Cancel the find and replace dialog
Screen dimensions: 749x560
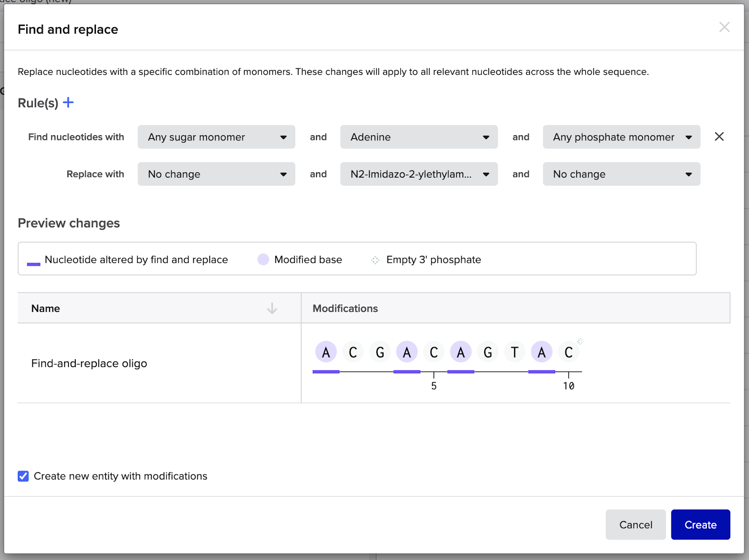[636, 524]
